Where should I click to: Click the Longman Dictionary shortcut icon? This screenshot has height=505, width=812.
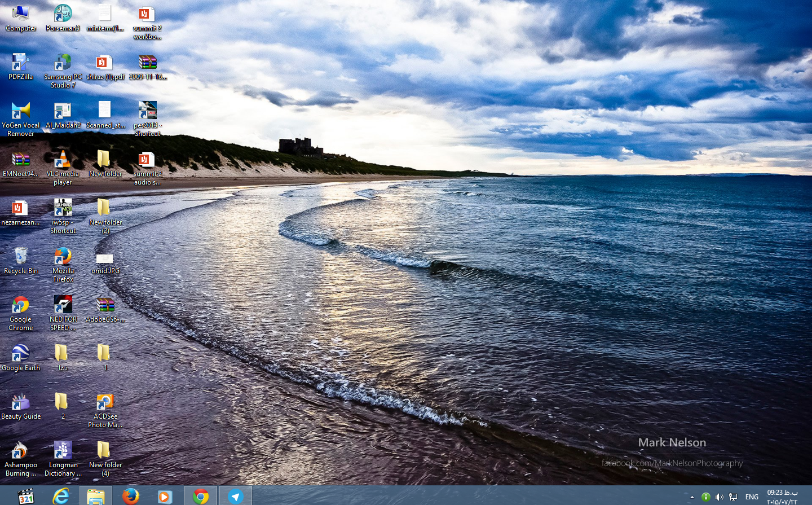tap(63, 451)
